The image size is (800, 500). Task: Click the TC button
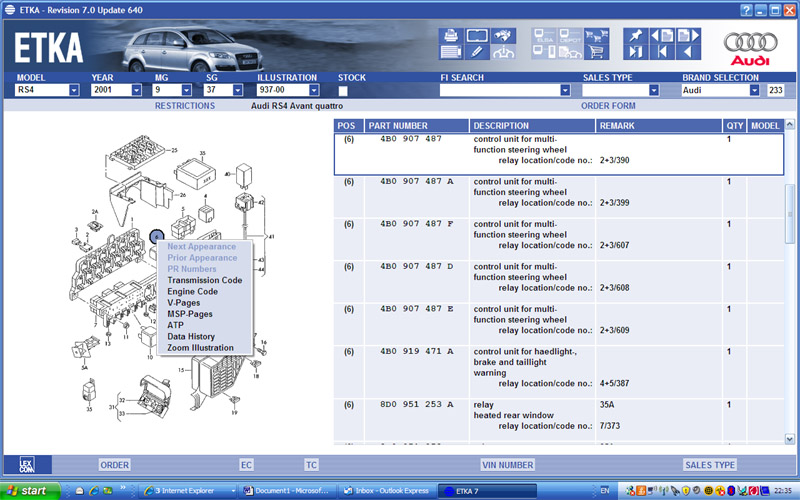tap(311, 465)
